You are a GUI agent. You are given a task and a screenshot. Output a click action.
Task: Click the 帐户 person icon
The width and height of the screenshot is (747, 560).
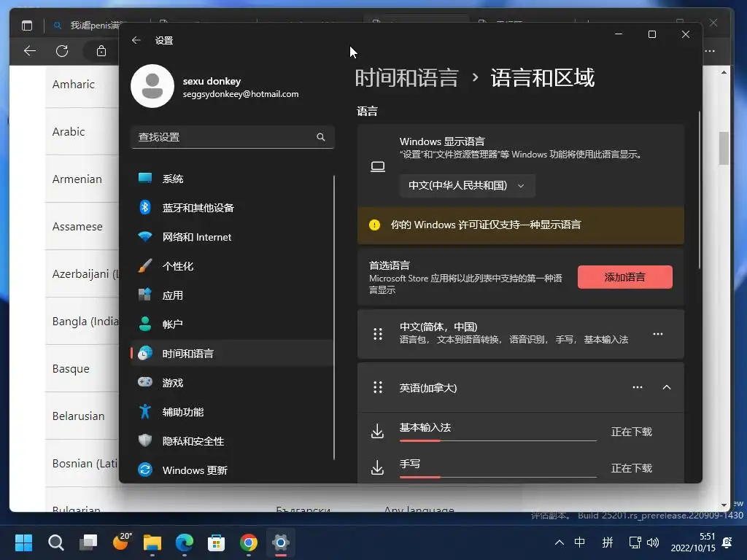tap(145, 324)
